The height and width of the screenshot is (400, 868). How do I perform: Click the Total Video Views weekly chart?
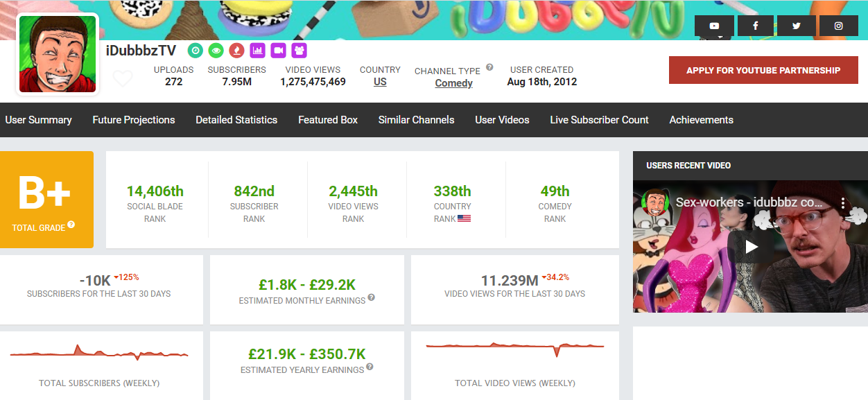[x=515, y=349]
